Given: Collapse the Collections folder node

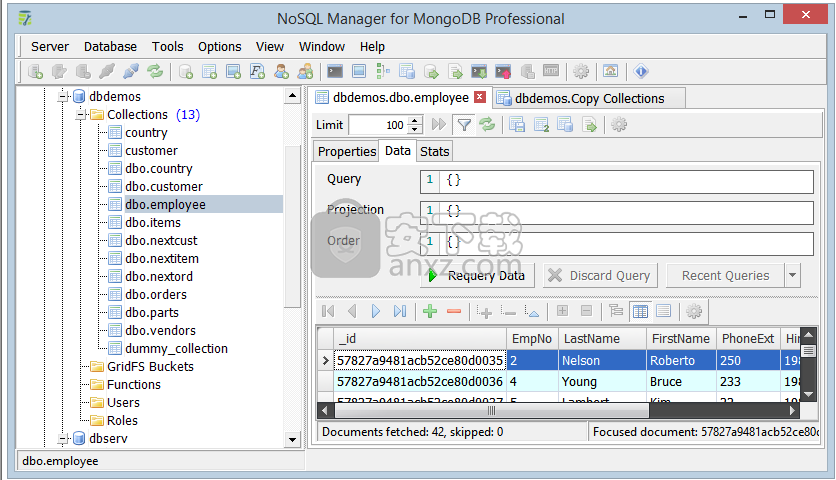Looking at the screenshot, I should click(82, 115).
